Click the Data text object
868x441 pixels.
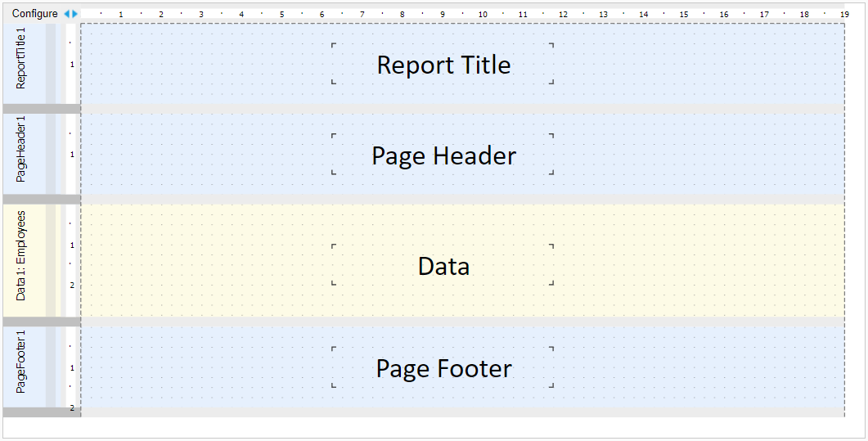coord(443,266)
